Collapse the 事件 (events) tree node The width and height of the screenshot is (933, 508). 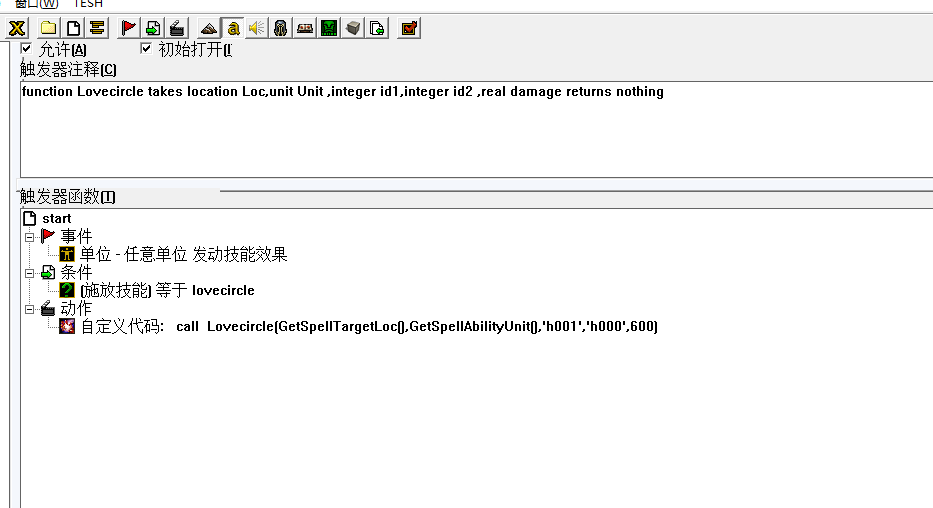point(30,237)
